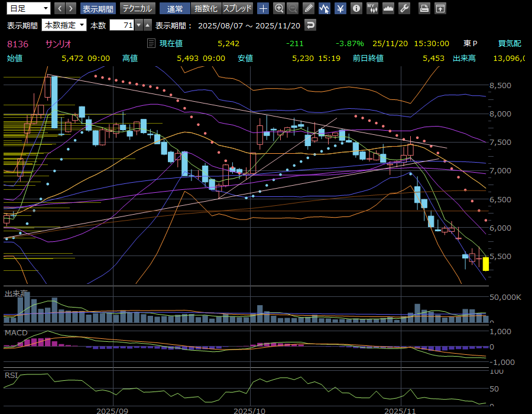The height and width of the screenshot is (414, 532).
Task: Open the テクニカル indicators tab
Action: (137, 8)
